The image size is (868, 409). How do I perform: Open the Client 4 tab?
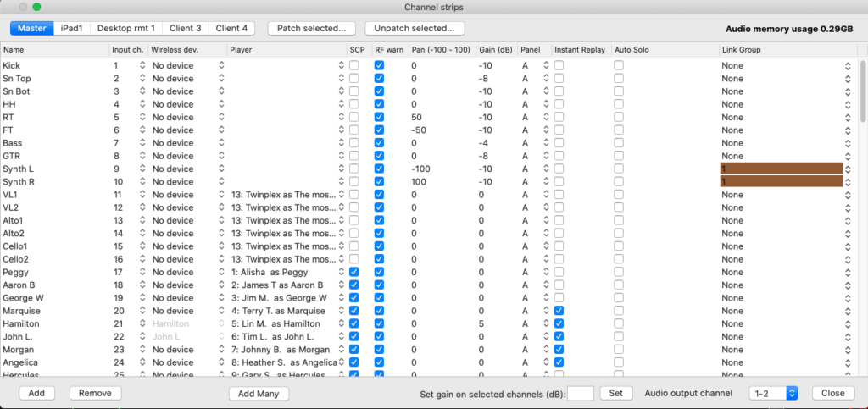click(x=231, y=28)
